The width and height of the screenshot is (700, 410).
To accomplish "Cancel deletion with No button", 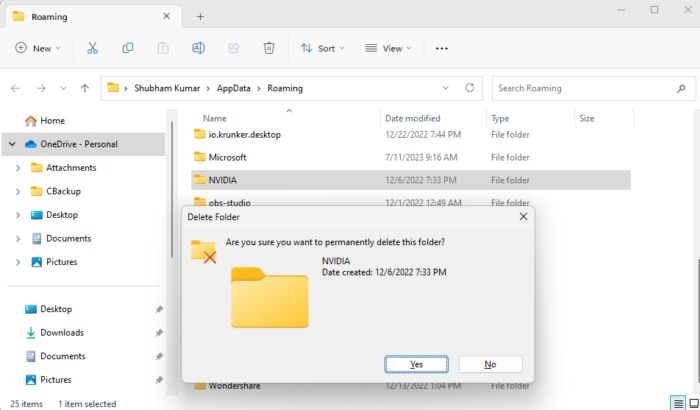I will (490, 364).
